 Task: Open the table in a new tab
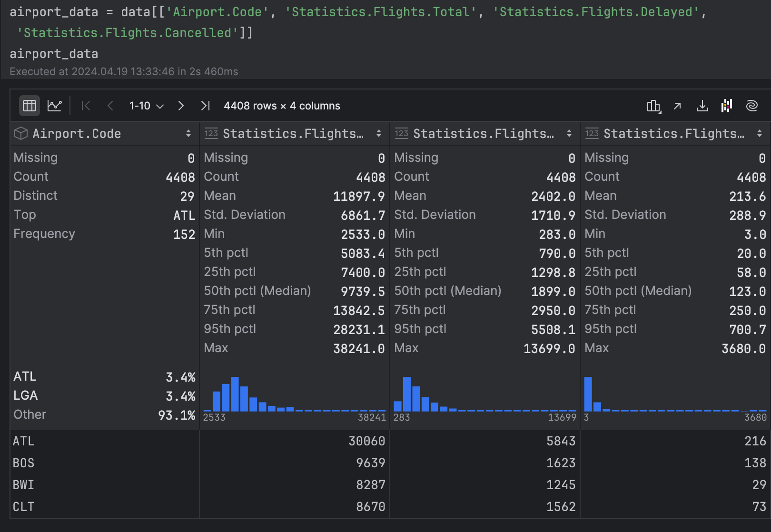[x=677, y=106]
